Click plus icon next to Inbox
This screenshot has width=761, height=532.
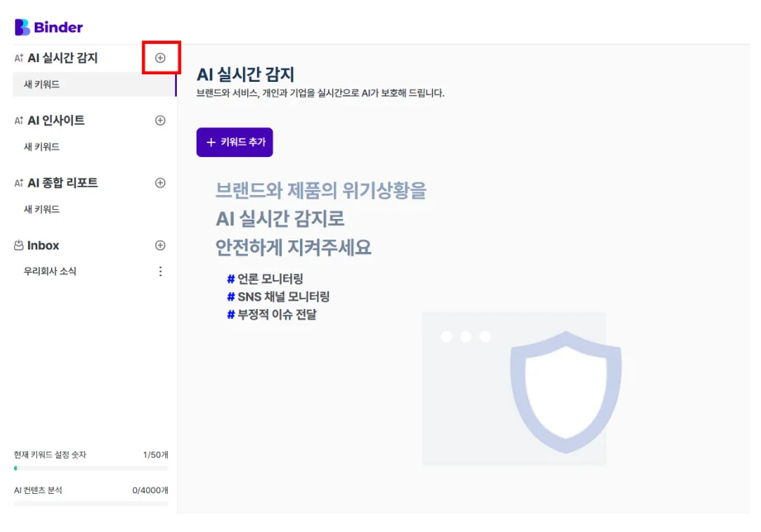[x=160, y=245]
